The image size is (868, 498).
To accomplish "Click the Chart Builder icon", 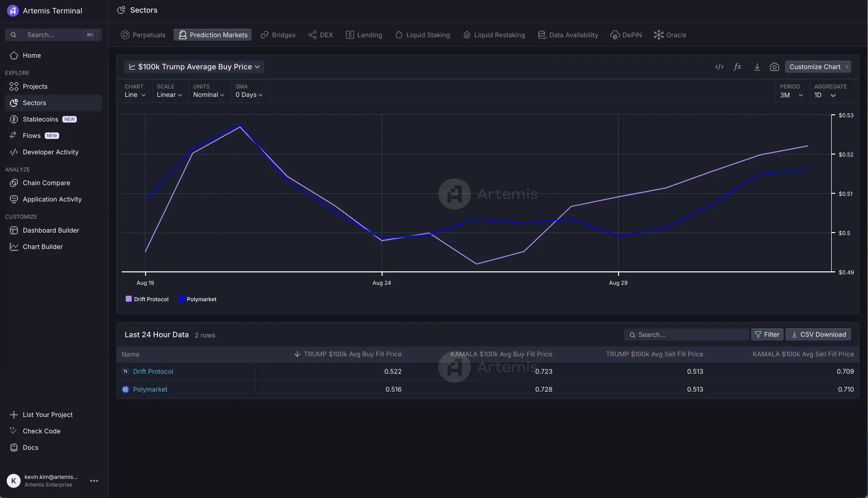I will (14, 247).
